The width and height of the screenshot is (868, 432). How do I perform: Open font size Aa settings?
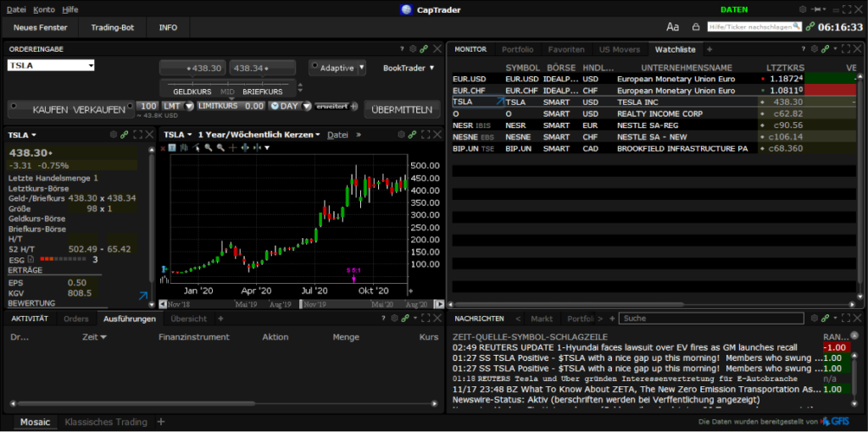point(672,27)
